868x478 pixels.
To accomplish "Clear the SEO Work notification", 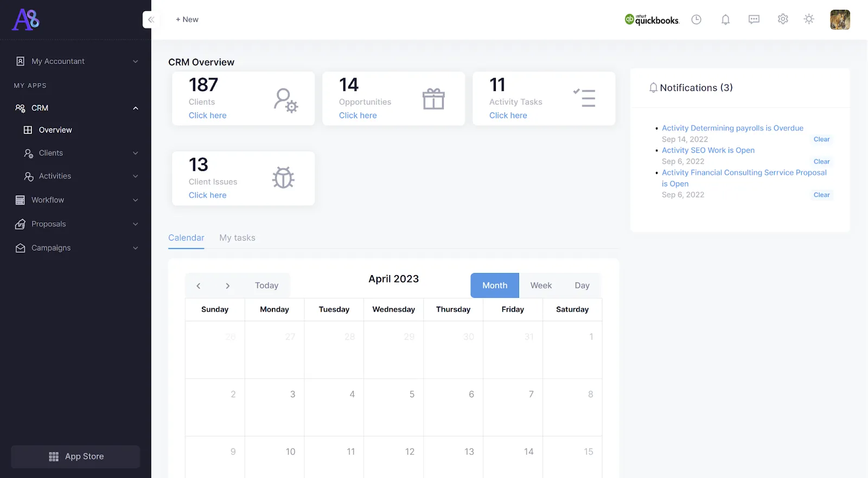I will pyautogui.click(x=822, y=162).
